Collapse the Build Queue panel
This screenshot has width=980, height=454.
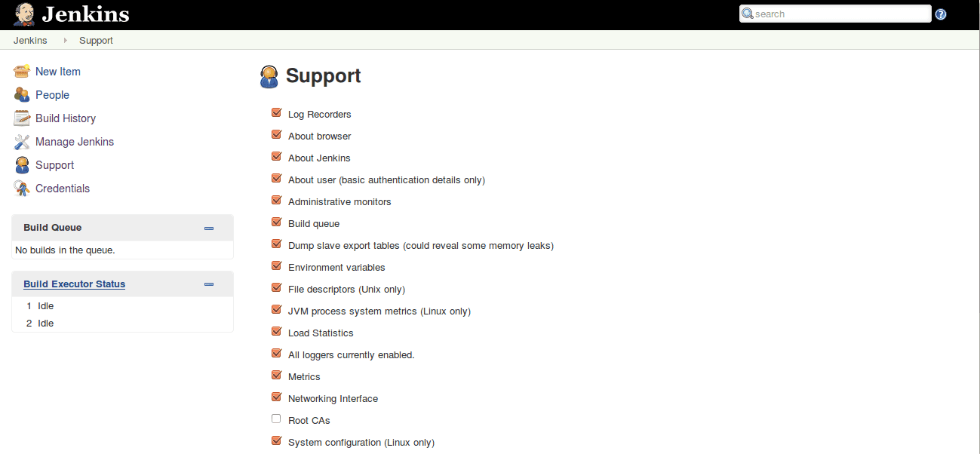tap(209, 228)
